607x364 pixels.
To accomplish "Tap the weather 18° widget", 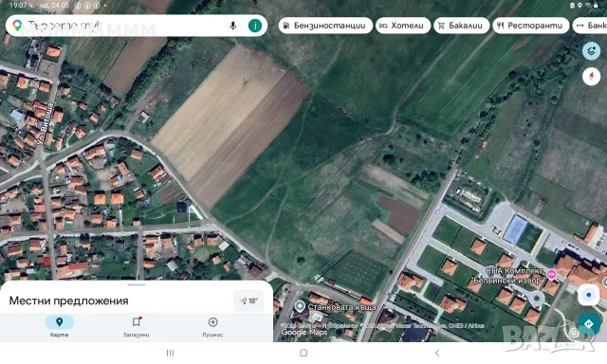I will (x=248, y=300).
